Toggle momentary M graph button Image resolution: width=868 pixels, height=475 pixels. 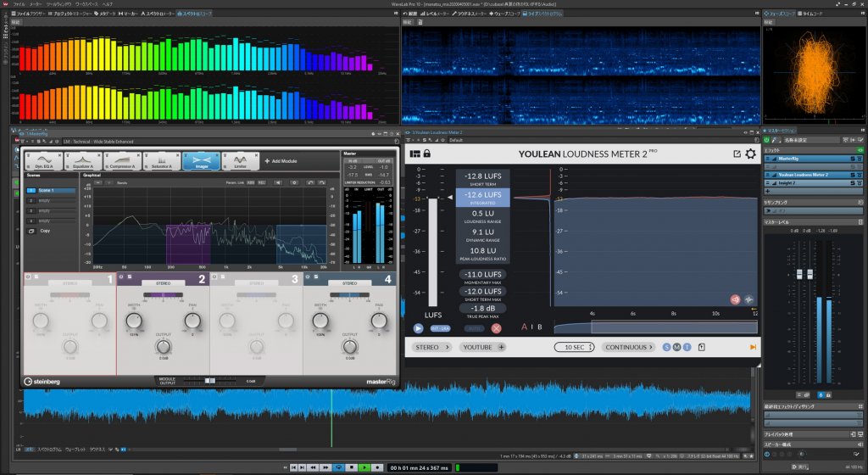[x=676, y=347]
